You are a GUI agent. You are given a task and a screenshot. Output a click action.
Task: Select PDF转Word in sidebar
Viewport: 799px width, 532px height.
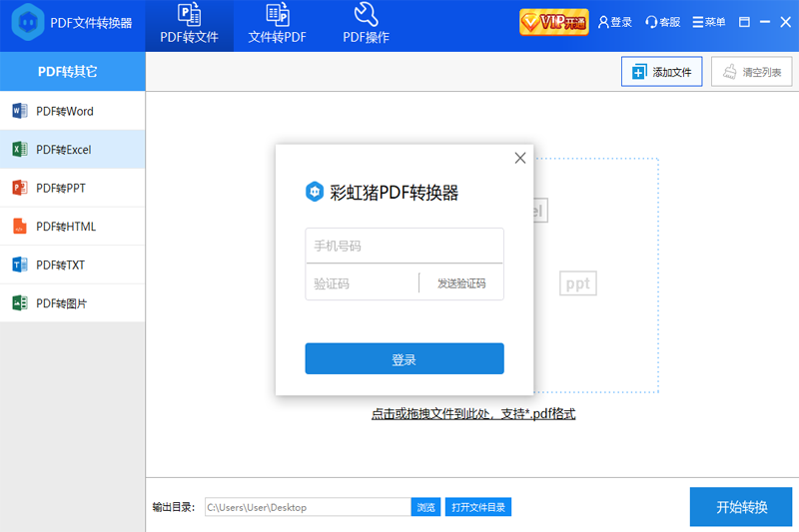pyautogui.click(x=72, y=111)
